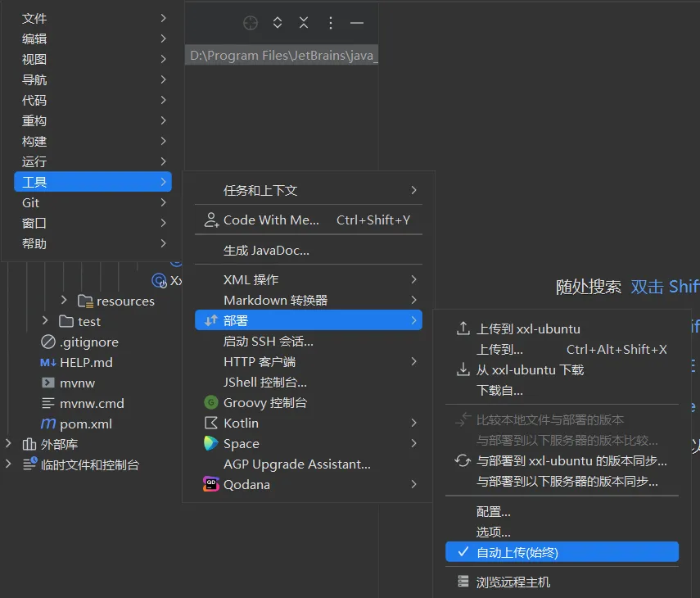This screenshot has height=598, width=700.
Task: Choose 启动 SSH 会话... menu entry
Action: (309, 342)
